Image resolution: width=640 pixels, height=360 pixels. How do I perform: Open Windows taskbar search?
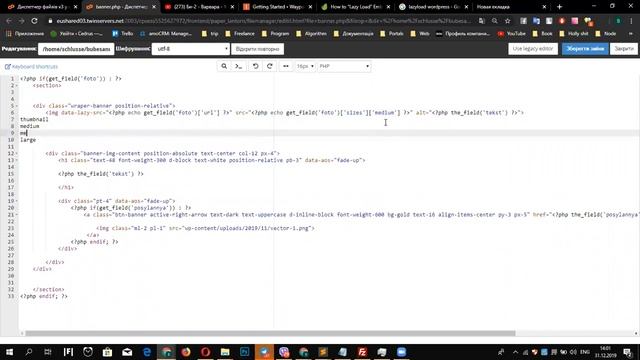(29, 352)
